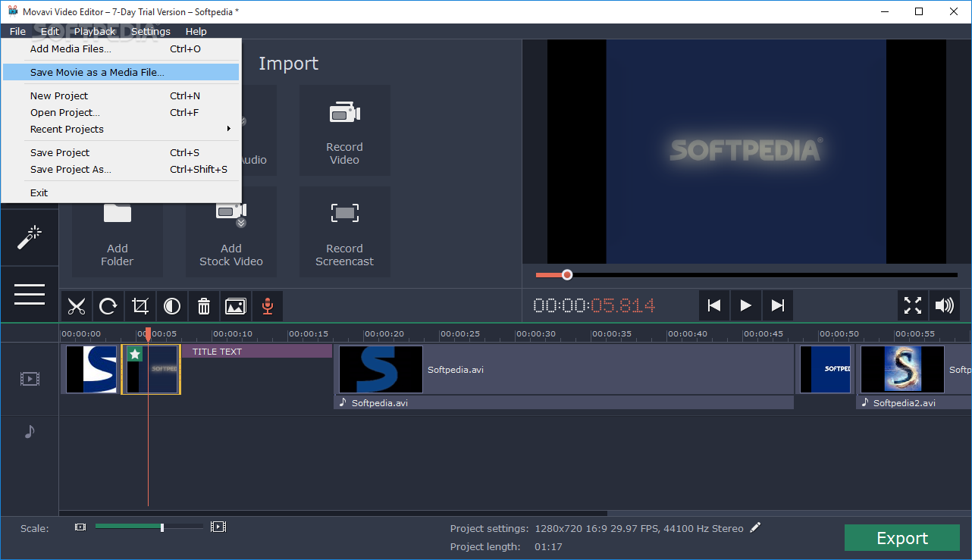Viewport: 972px width, 560px height.
Task: Choose Save Project As menu entry
Action: [121, 170]
